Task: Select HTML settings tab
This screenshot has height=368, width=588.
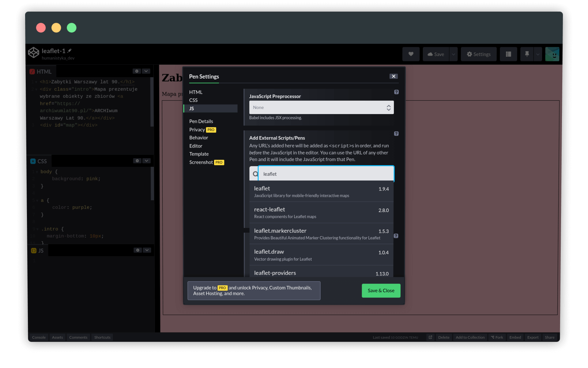Action: tap(196, 92)
